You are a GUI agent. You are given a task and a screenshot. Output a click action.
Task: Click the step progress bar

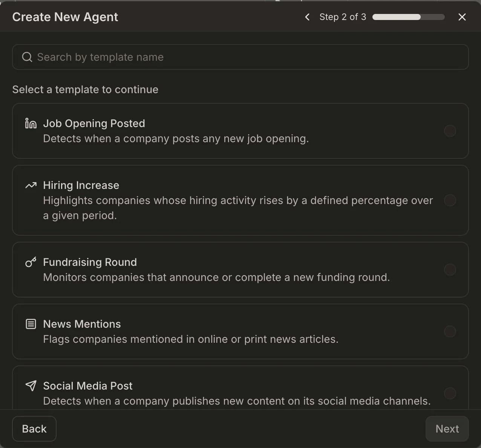pyautogui.click(x=408, y=17)
